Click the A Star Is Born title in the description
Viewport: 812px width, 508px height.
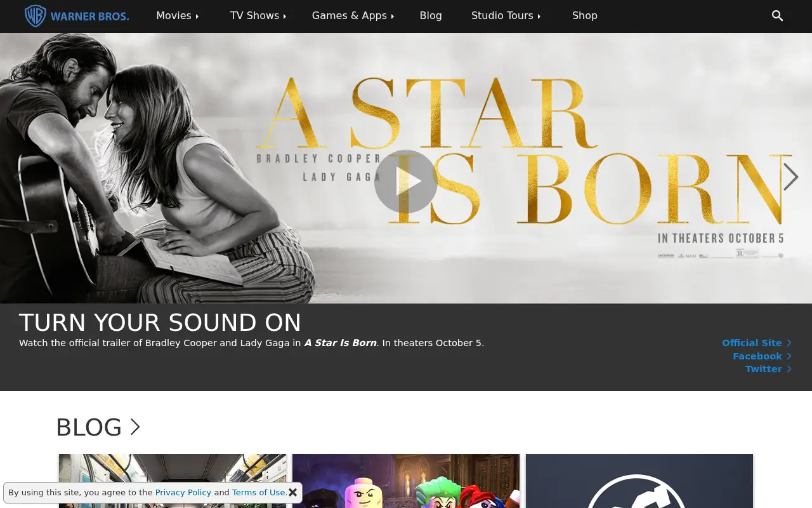(x=341, y=343)
